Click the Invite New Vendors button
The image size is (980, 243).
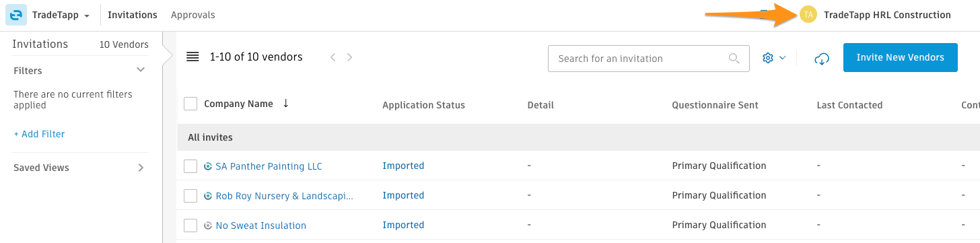click(x=901, y=58)
